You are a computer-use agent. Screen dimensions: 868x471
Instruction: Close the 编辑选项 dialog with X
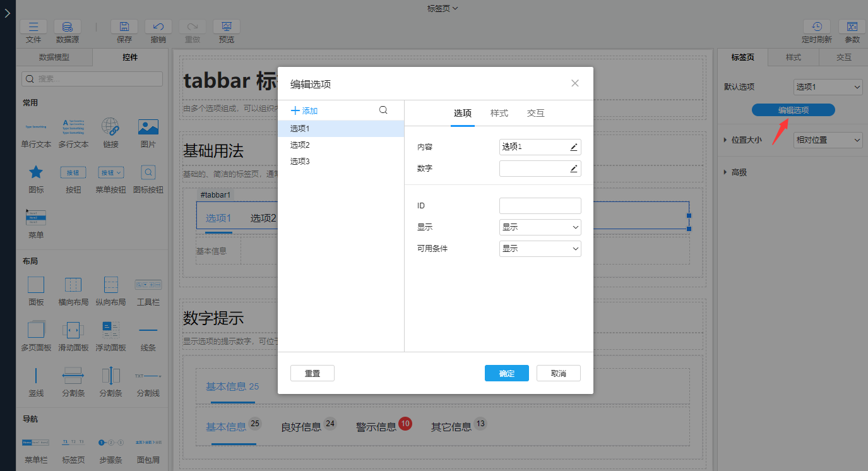coord(575,83)
